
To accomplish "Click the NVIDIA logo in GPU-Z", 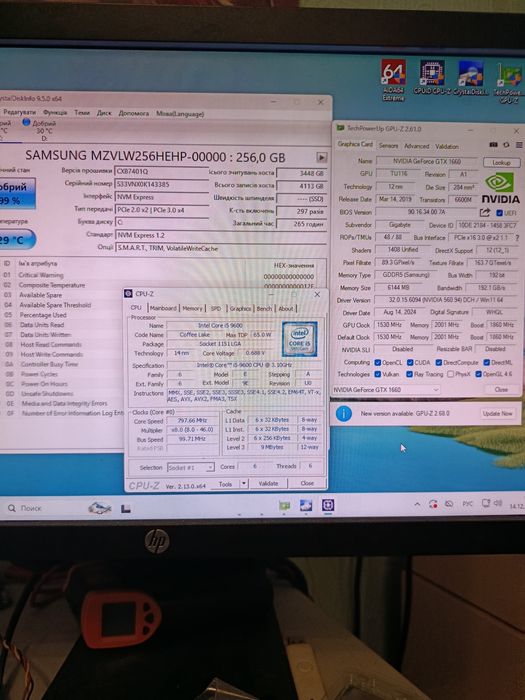I will pos(500,189).
